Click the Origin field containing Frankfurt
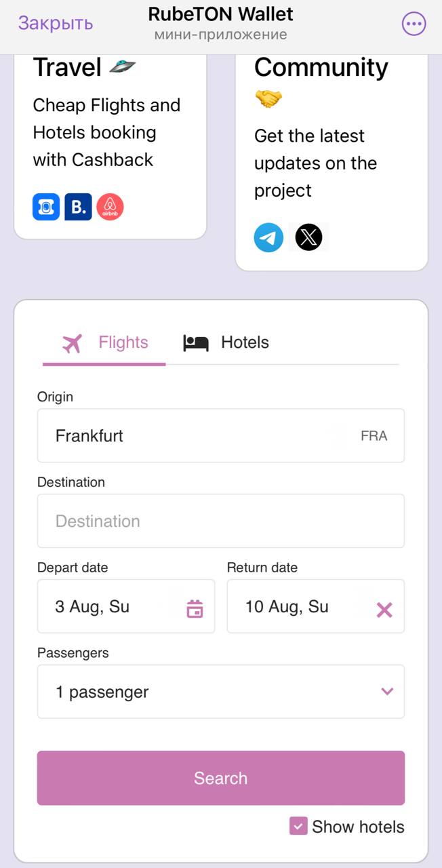 click(221, 435)
